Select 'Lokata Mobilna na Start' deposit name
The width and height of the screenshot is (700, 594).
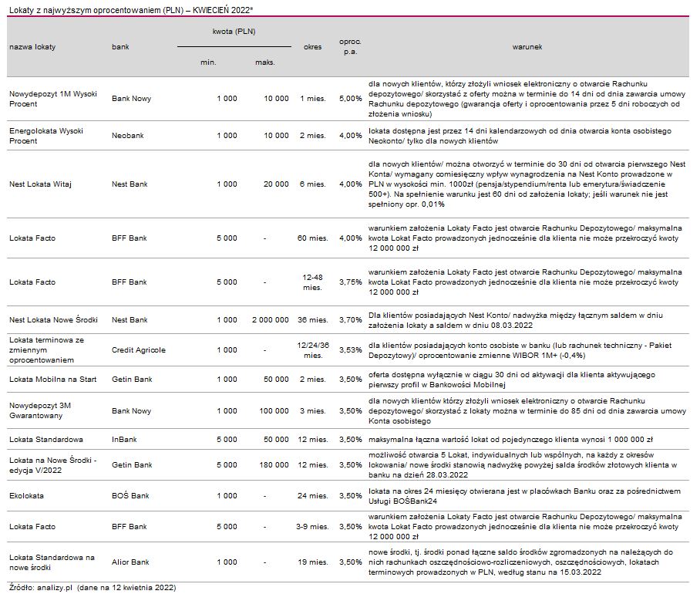click(52, 380)
